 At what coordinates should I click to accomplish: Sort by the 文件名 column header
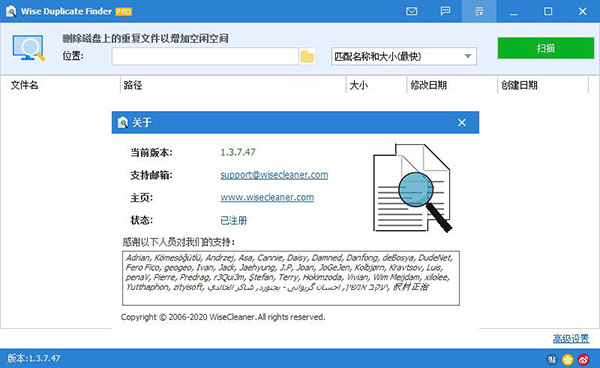click(24, 85)
